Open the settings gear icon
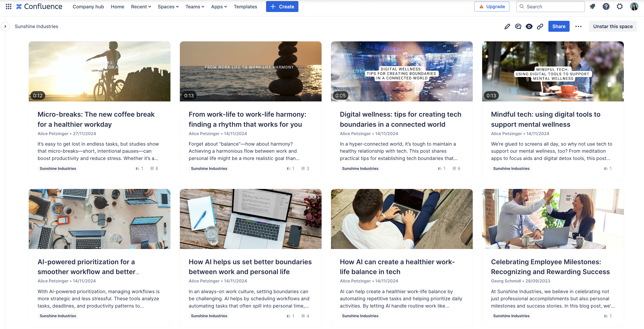Image resolution: width=644 pixels, height=329 pixels. tap(620, 6)
